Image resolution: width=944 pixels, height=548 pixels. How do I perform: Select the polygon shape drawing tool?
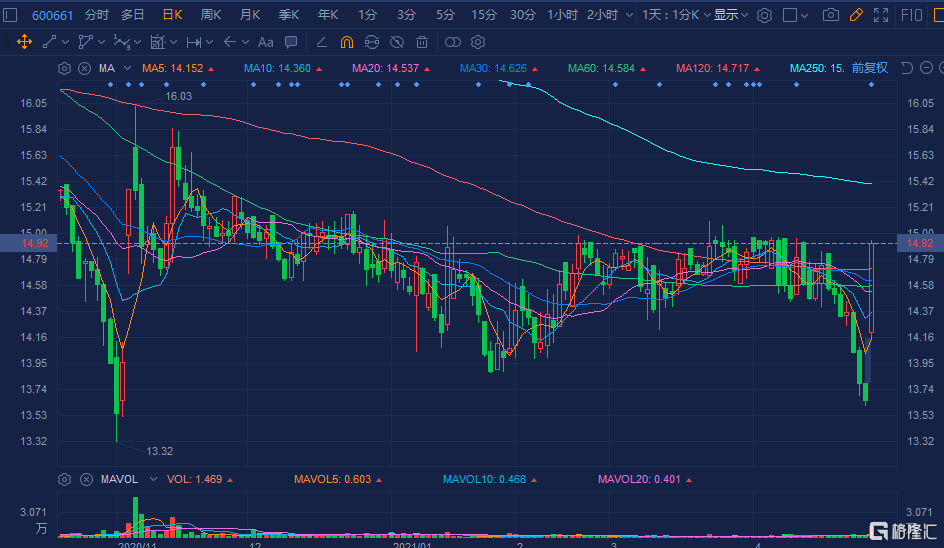[85, 42]
